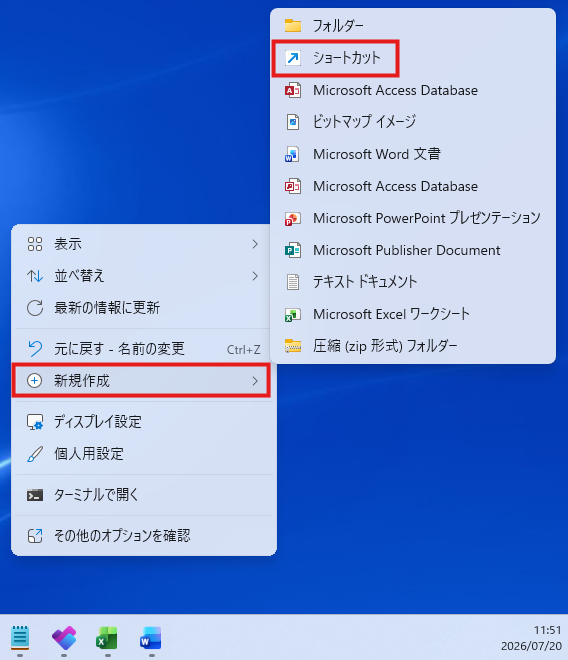Choose フォルダー in the new-item submenu

(413, 26)
